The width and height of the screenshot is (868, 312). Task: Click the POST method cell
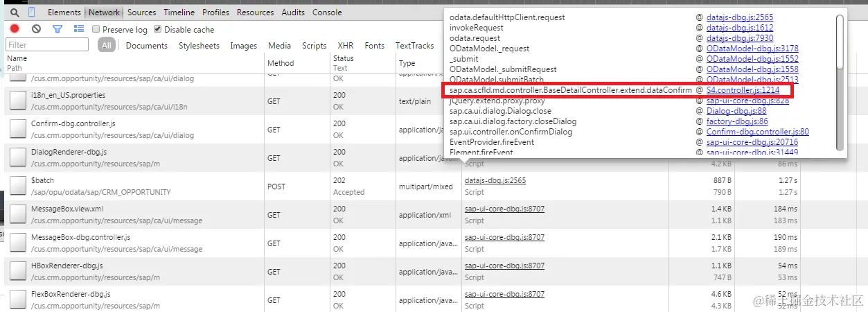[x=276, y=187]
